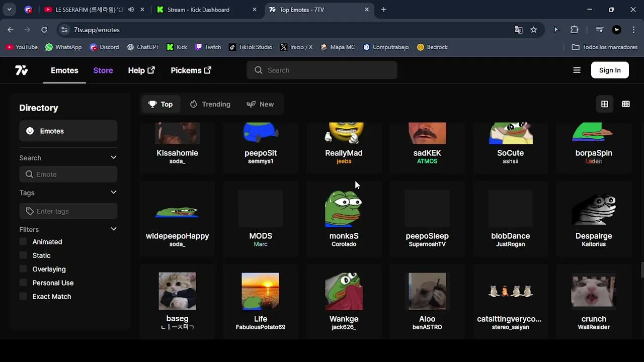Open the Help external link

[x=141, y=70]
